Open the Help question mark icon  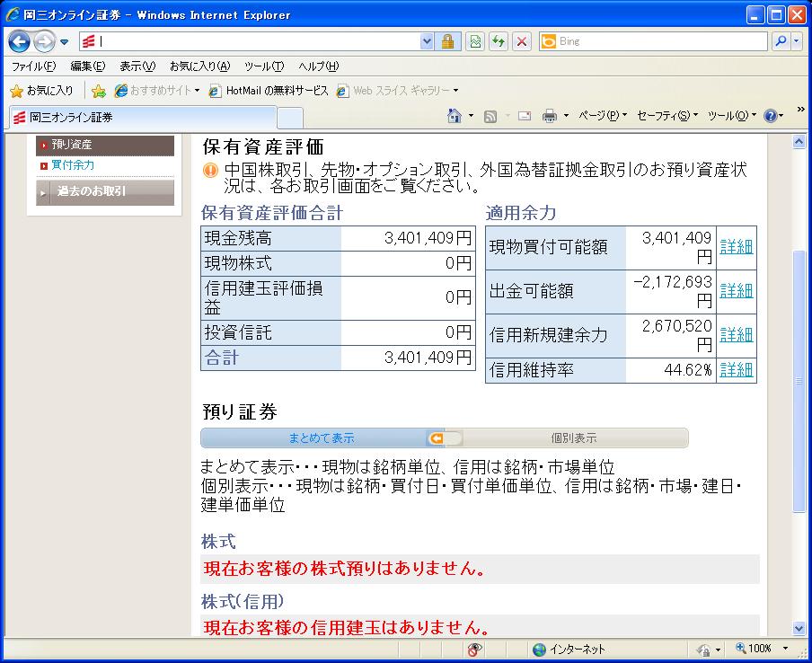coord(770,116)
